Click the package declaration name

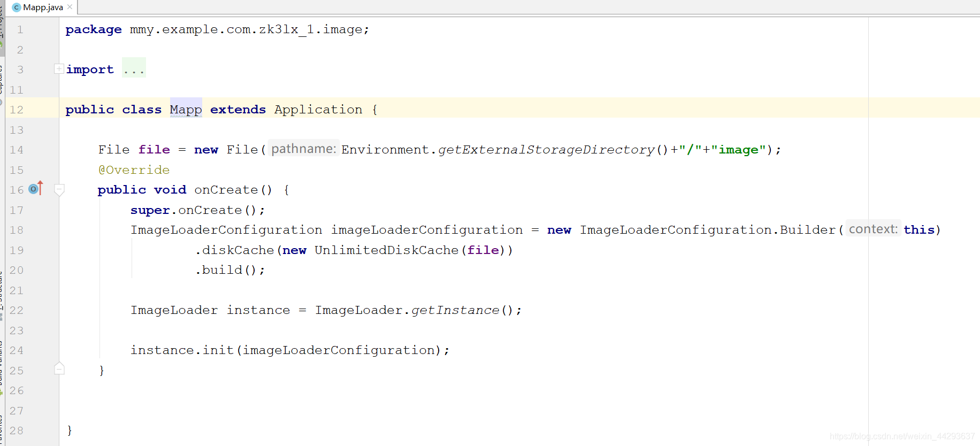click(x=246, y=29)
